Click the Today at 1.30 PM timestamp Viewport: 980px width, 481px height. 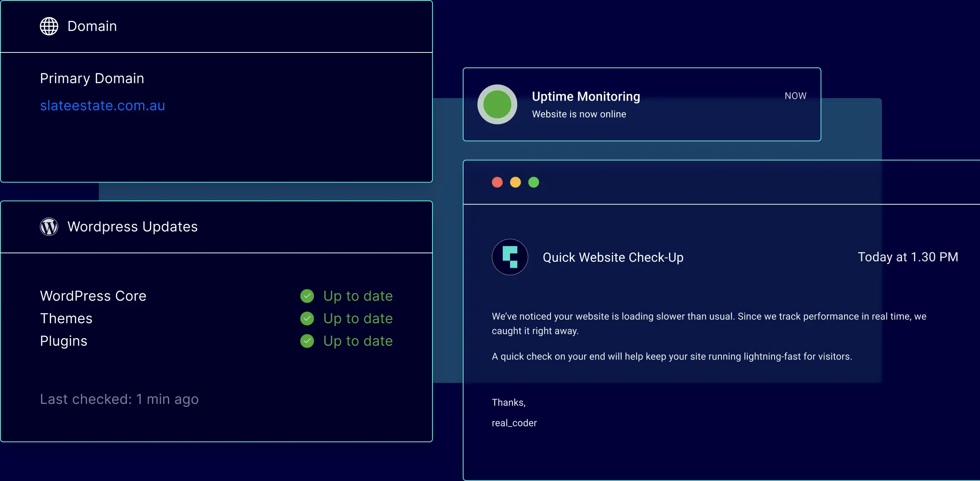[x=908, y=257]
